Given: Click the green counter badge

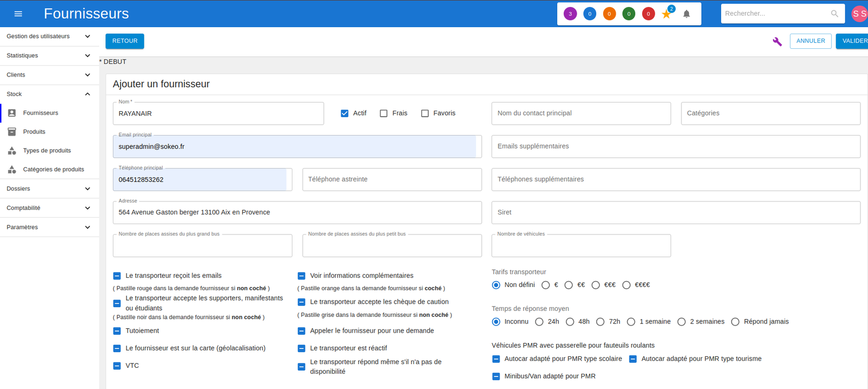Looking at the screenshot, I should click(629, 14).
